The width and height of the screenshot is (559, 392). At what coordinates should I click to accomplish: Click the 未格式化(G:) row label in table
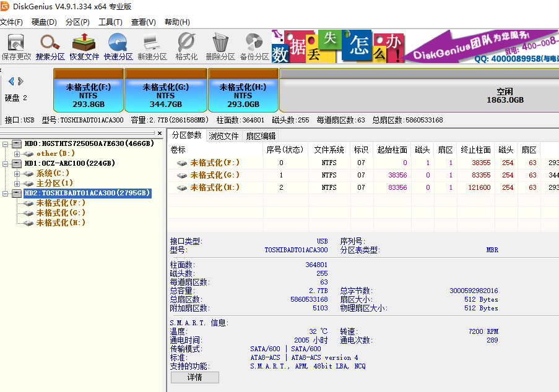tap(215, 175)
